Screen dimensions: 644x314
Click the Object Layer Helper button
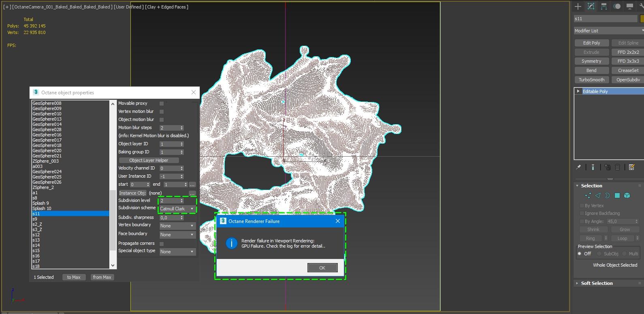[x=149, y=160]
